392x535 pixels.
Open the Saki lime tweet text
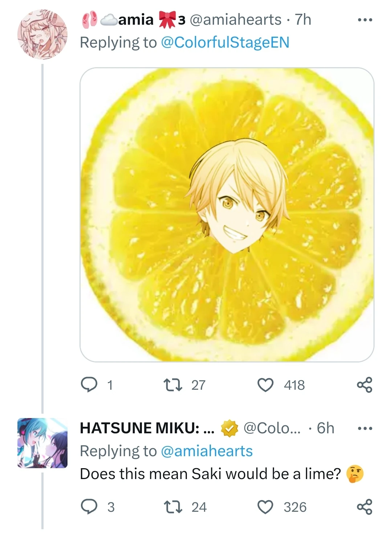point(211,474)
